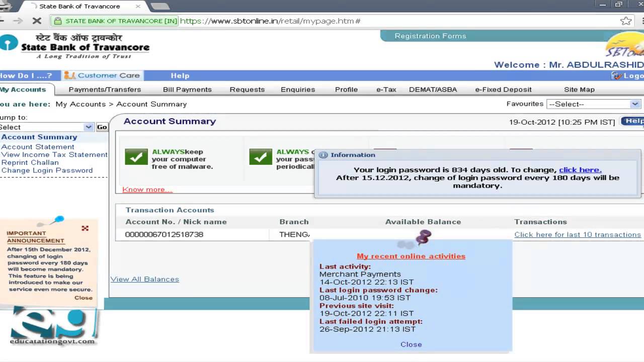The image size is (644, 362).
Task: Open Profile menu
Action: click(x=346, y=89)
